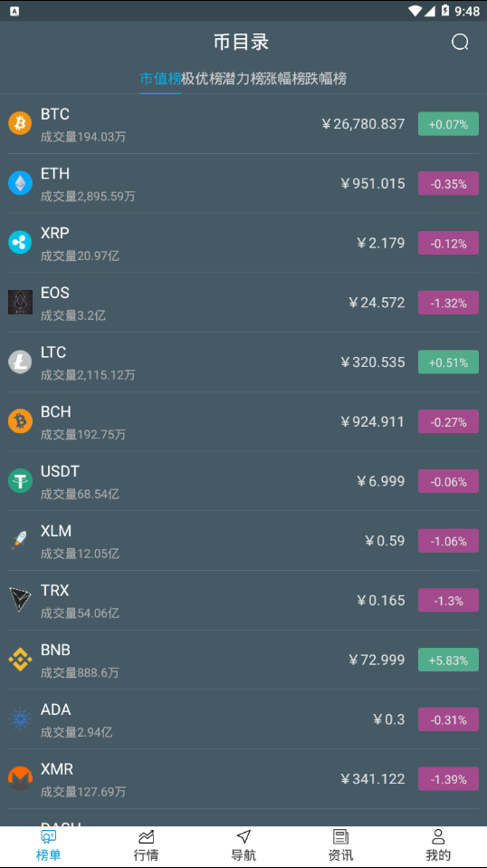Viewport: 487px width, 868px height.
Task: Tap the silver Litecoin LTC icon
Action: pyautogui.click(x=20, y=362)
